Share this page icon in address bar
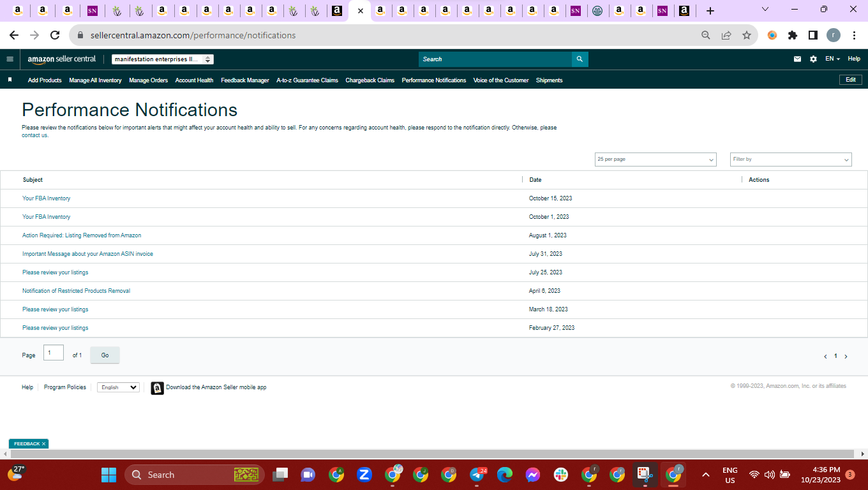The height and width of the screenshot is (490, 868). click(x=726, y=35)
